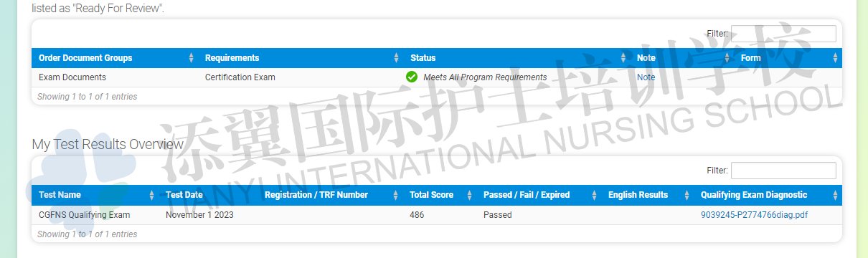Image resolution: width=868 pixels, height=258 pixels.
Task: Click the Passed / Fail / Expired header label
Action: click(x=527, y=195)
